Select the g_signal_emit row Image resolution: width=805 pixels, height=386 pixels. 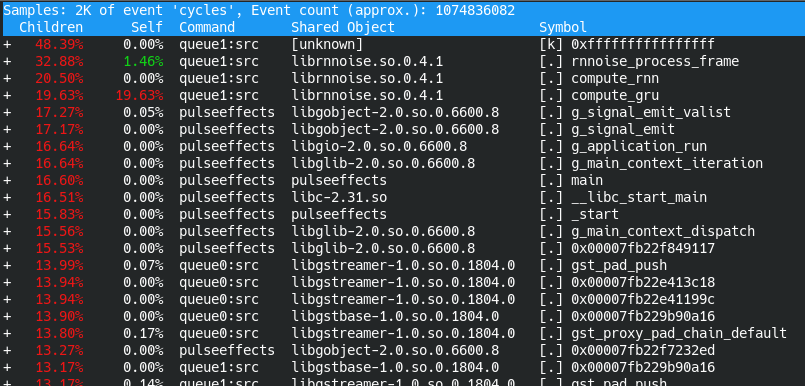(x=402, y=129)
